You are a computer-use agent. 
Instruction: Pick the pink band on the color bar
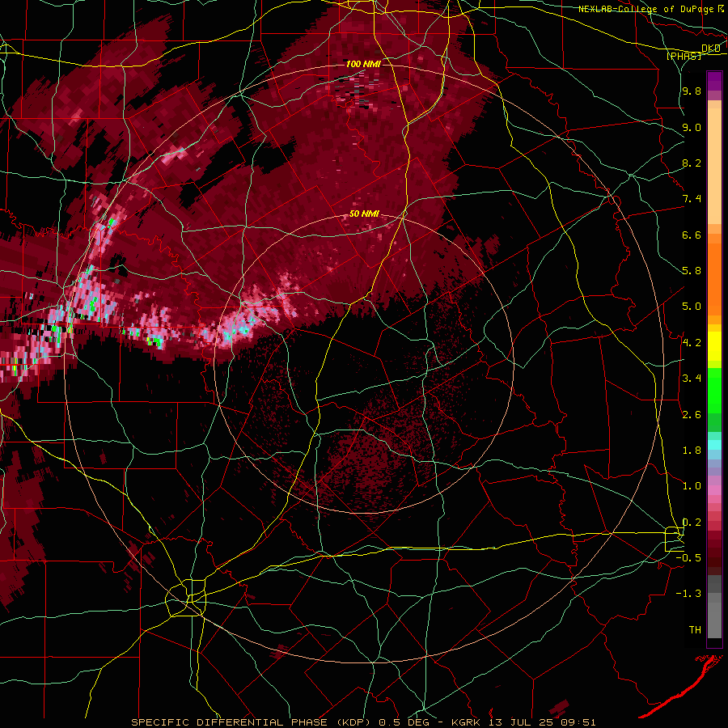714,490
